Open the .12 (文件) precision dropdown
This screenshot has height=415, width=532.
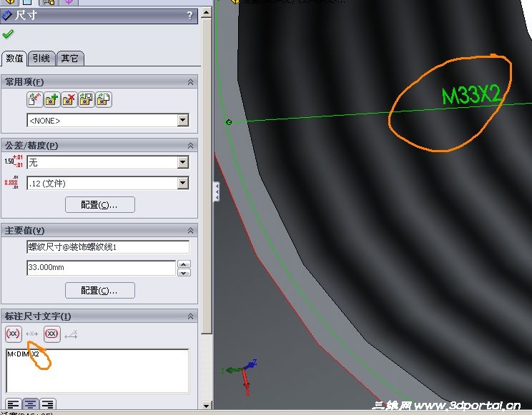183,184
